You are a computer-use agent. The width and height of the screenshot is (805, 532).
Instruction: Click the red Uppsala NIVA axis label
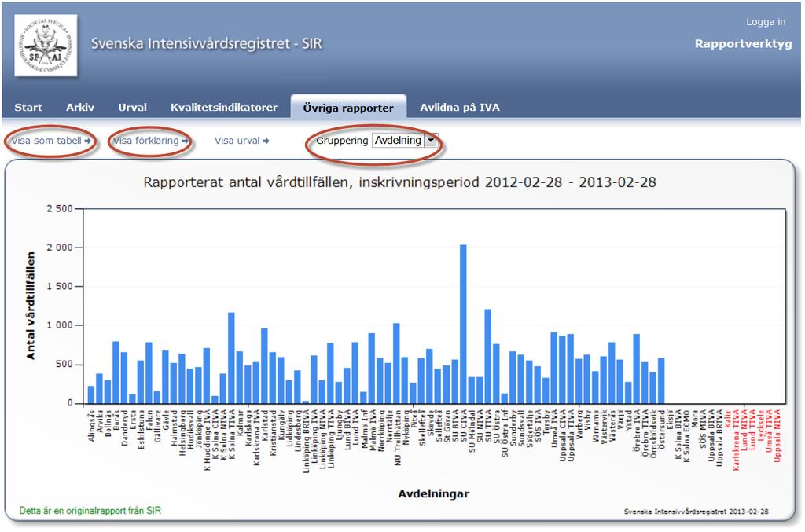(x=777, y=435)
